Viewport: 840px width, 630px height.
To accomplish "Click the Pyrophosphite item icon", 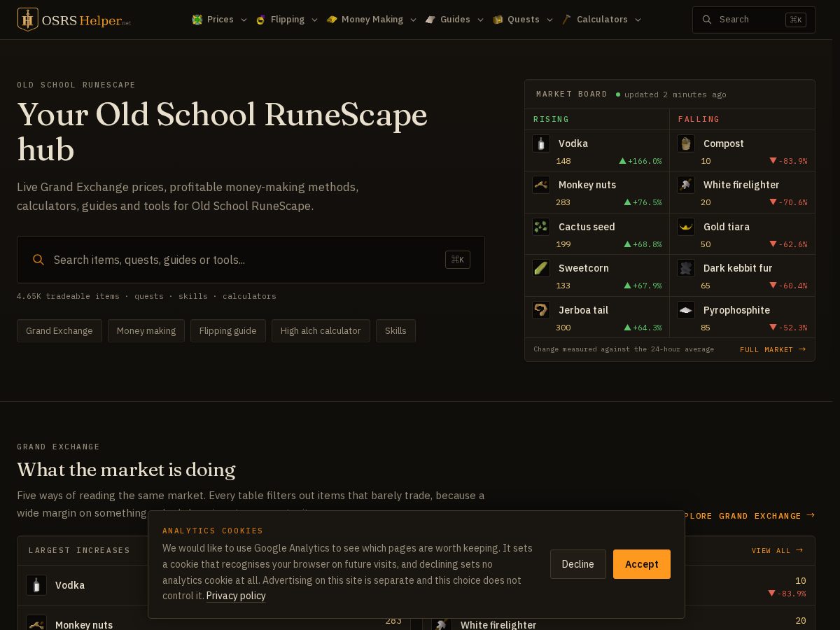I will [686, 310].
